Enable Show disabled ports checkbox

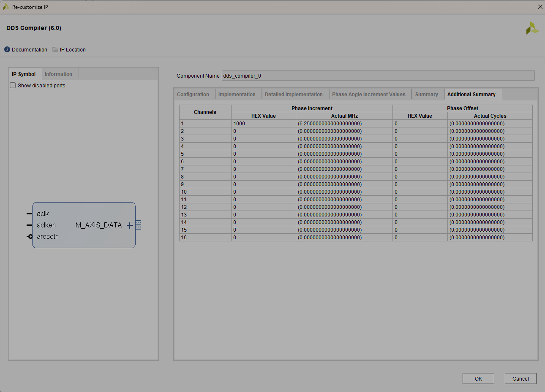pyautogui.click(x=13, y=85)
